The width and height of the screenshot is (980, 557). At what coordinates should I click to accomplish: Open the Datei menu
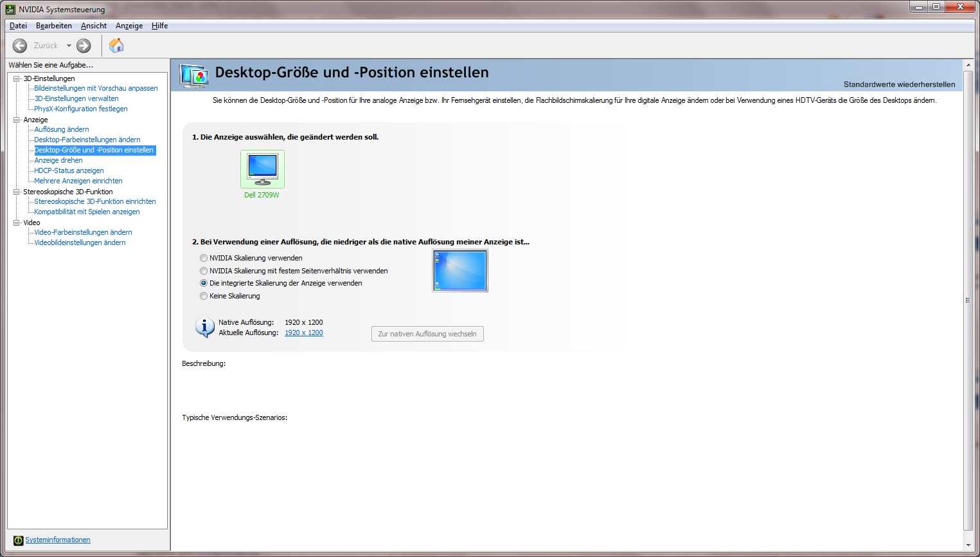pyautogui.click(x=19, y=26)
